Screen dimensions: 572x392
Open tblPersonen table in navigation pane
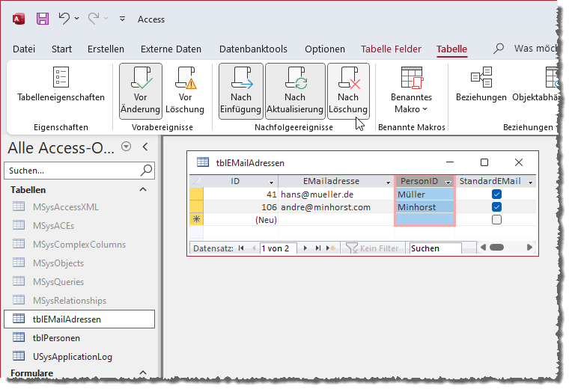(x=56, y=338)
